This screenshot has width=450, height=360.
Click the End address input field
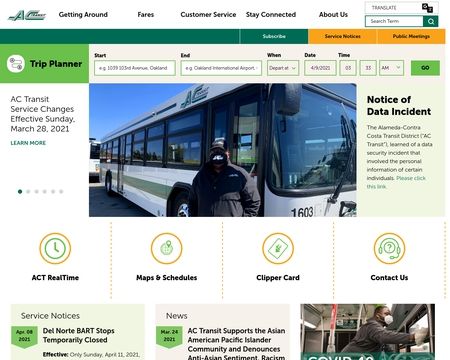[221, 68]
